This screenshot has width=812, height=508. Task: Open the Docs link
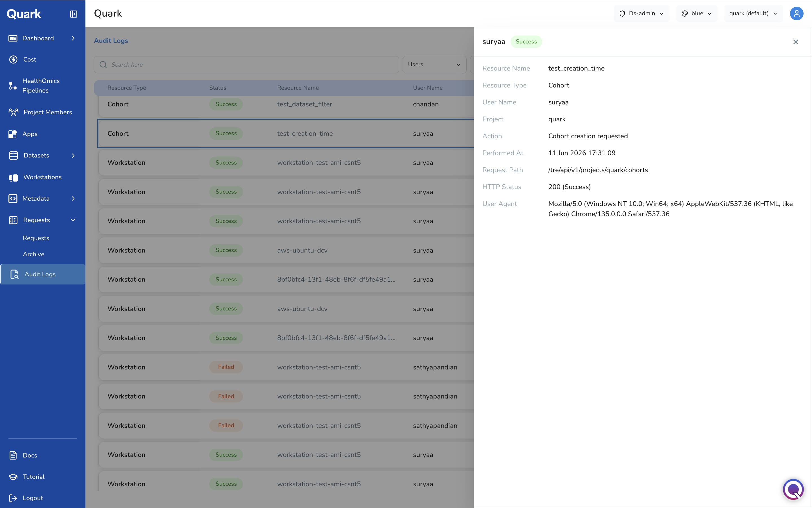pyautogui.click(x=30, y=456)
